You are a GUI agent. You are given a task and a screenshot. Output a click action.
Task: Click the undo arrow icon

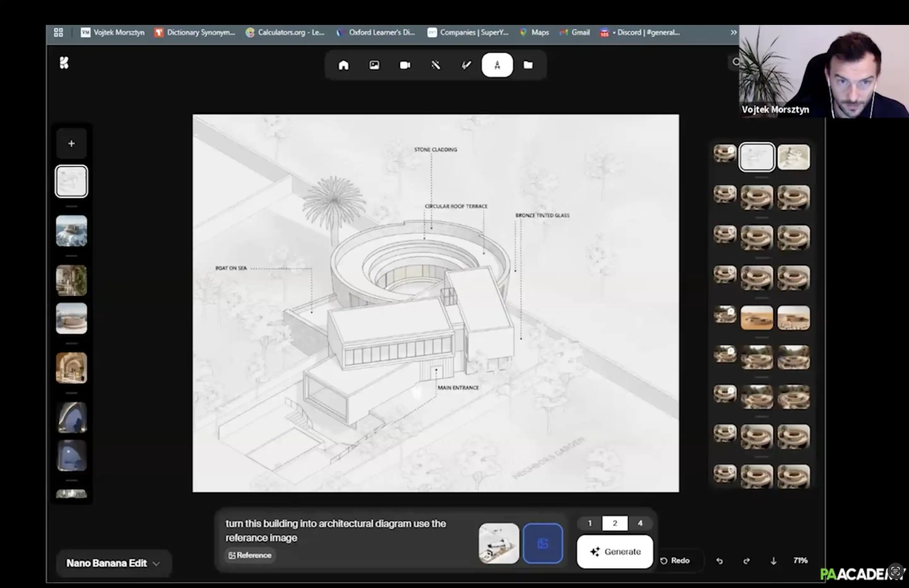pyautogui.click(x=720, y=561)
